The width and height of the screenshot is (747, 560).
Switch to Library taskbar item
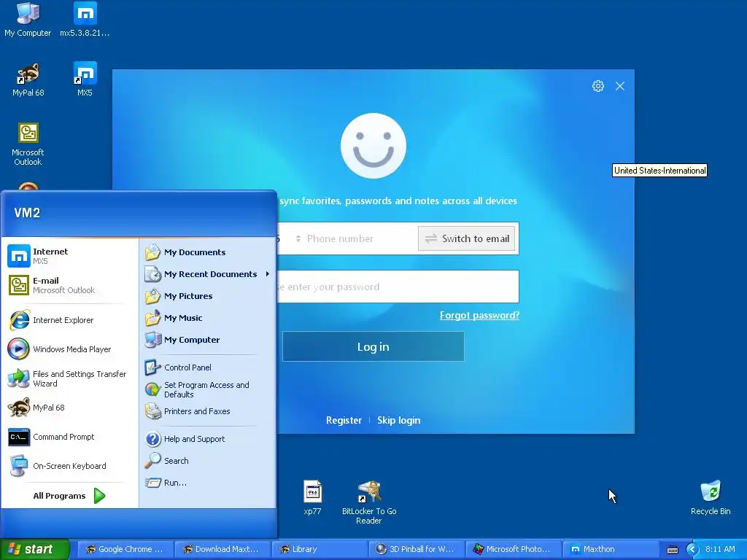tap(320, 549)
